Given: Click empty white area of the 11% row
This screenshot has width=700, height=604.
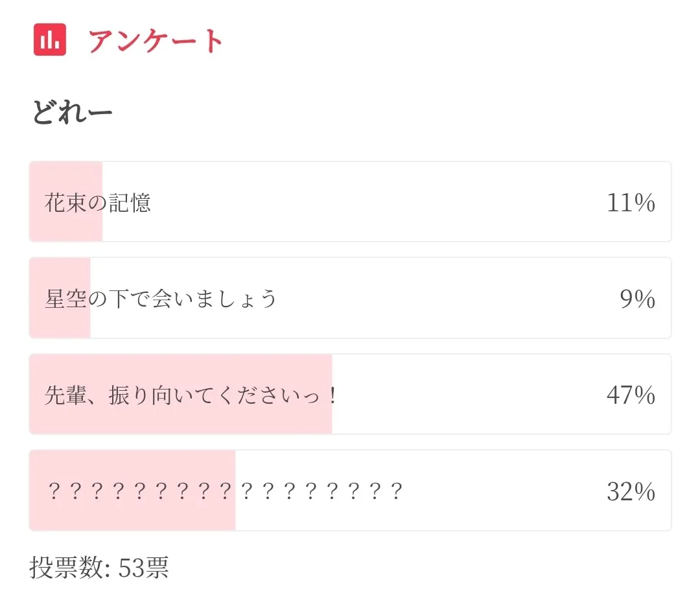Looking at the screenshot, I should click(376, 203).
